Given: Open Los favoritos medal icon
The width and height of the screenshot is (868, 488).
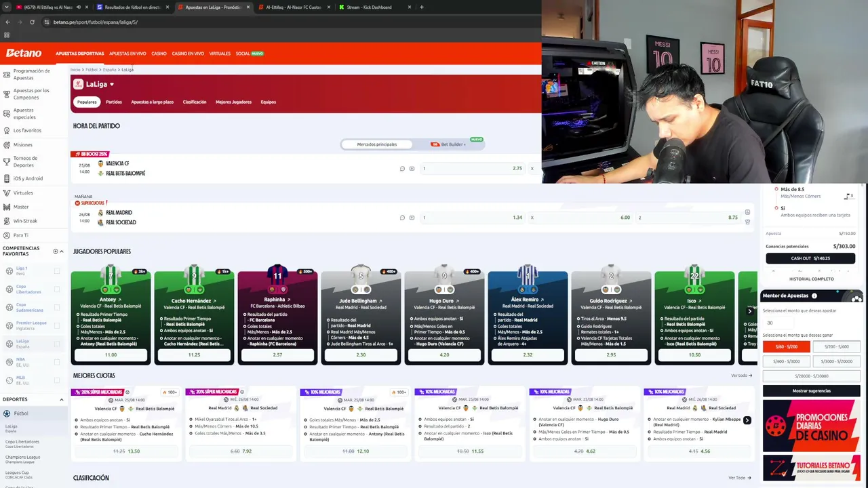Looking at the screenshot, I should [x=7, y=130].
